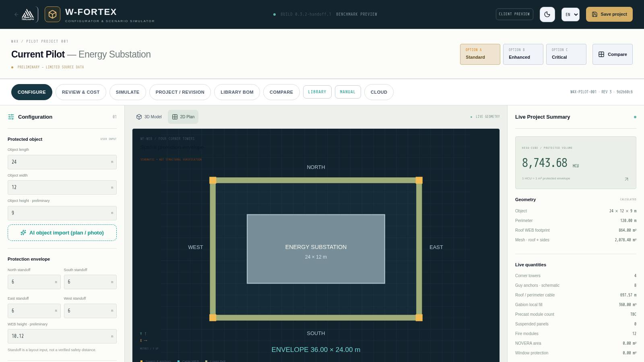Select Option C Critical
This screenshot has height=362, width=644.
(566, 54)
